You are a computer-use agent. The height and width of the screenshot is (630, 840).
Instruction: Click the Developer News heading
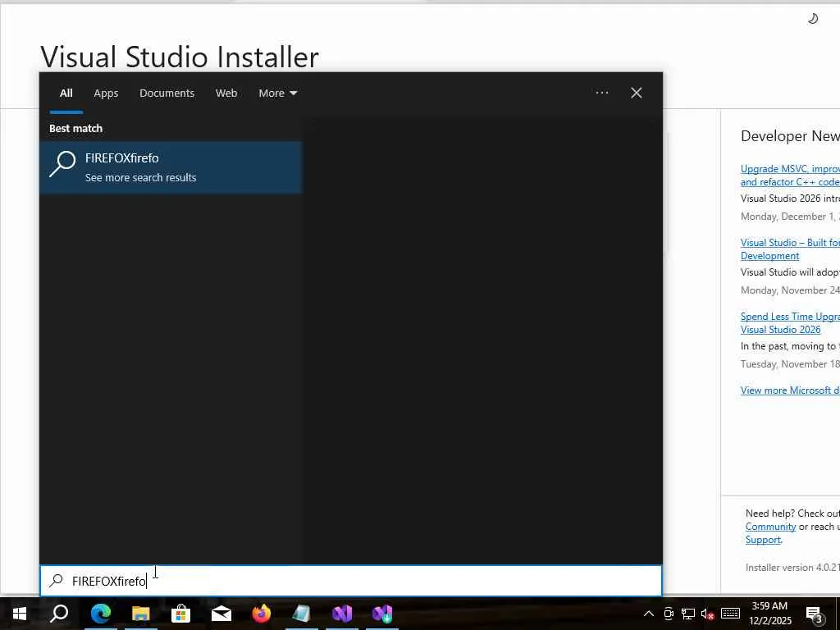click(x=790, y=136)
